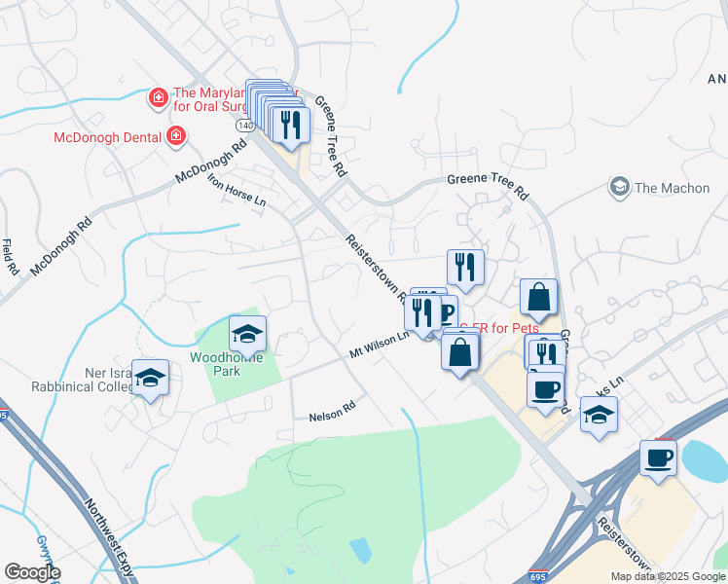
Task: Click the coffee cup marker beside the interchange pond
Action: click(658, 459)
